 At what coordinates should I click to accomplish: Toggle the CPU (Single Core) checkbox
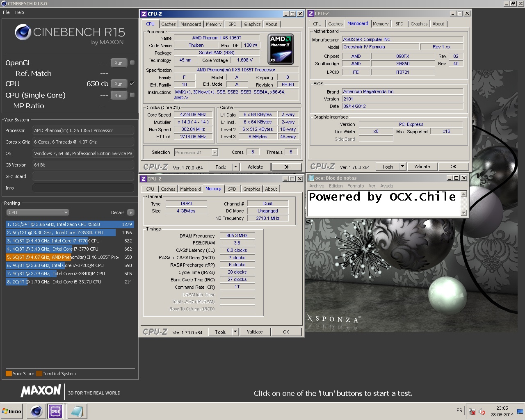pyautogui.click(x=132, y=95)
